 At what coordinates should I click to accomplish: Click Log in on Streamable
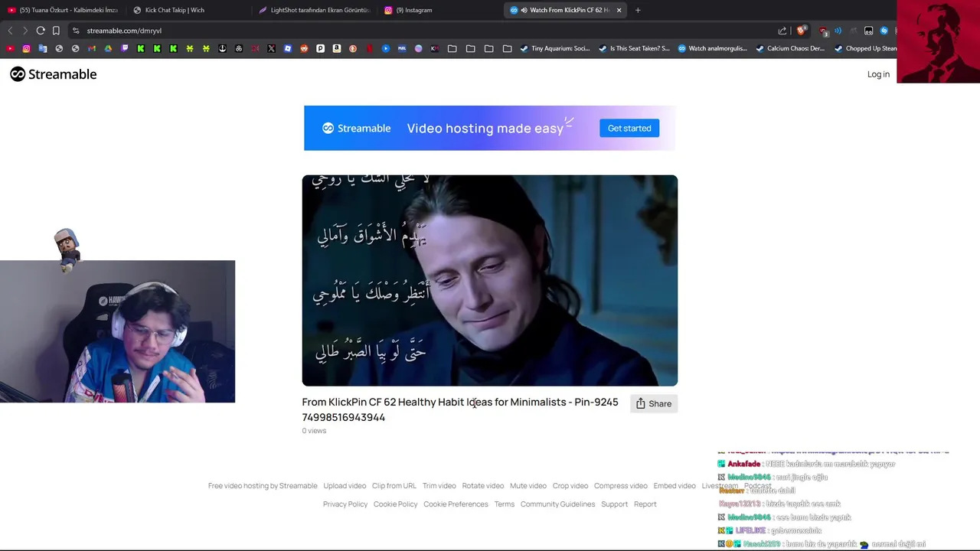[878, 74]
